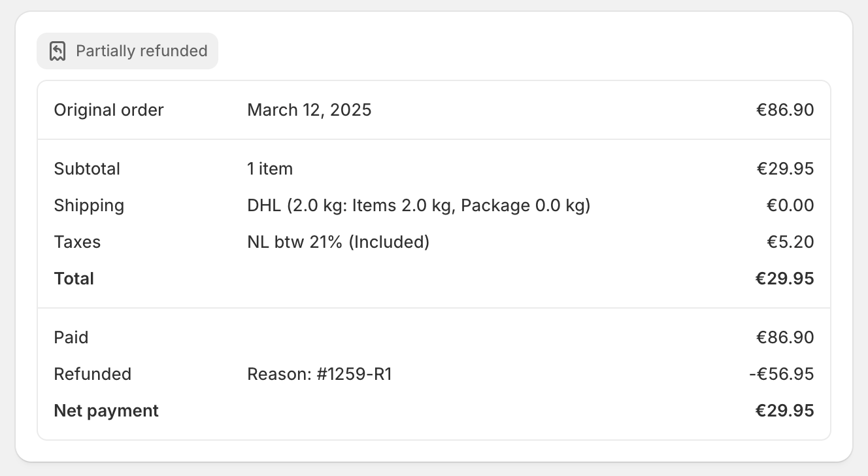Select the Paid row label
Viewport: 868px width, 476px height.
pos(71,337)
